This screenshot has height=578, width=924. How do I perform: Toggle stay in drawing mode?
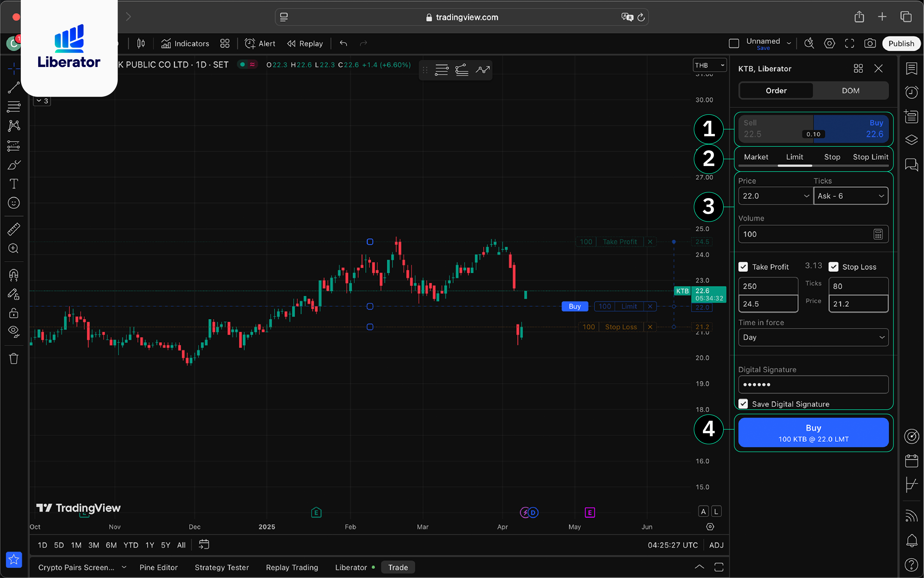14,294
